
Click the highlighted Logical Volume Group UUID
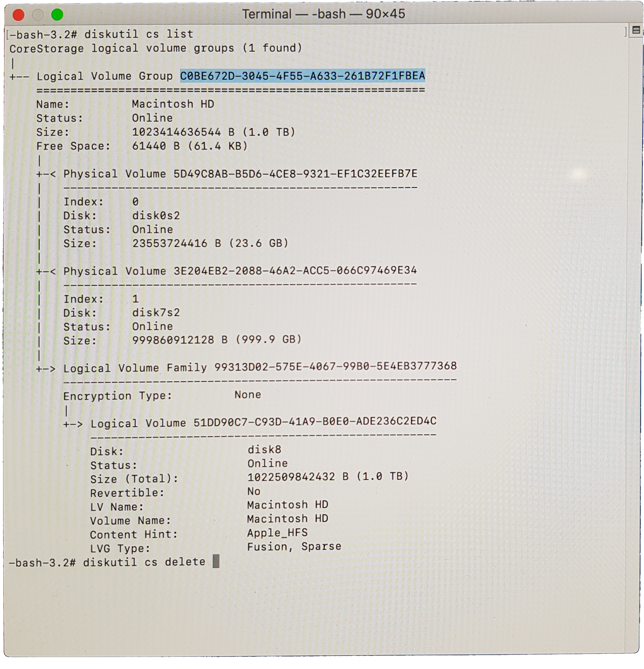click(302, 76)
